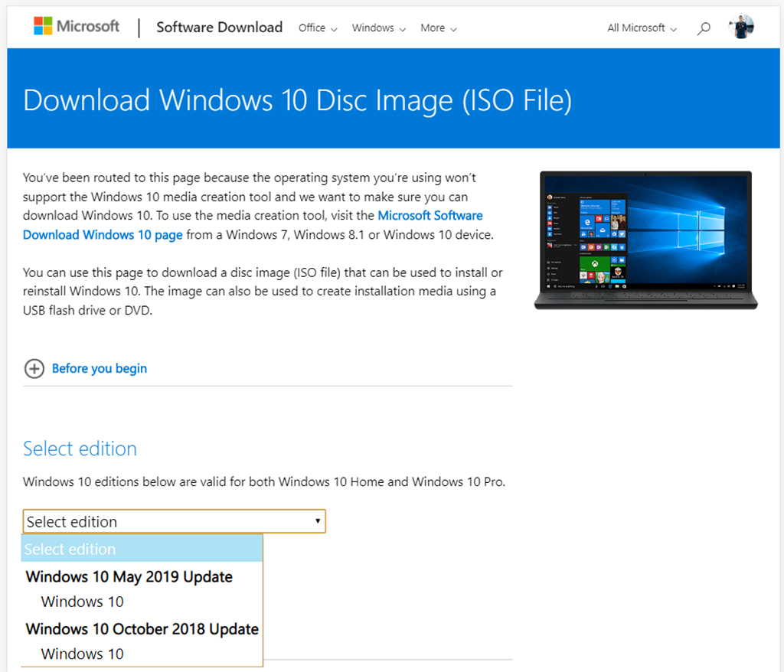Go to the Software Download home link

[x=219, y=28]
